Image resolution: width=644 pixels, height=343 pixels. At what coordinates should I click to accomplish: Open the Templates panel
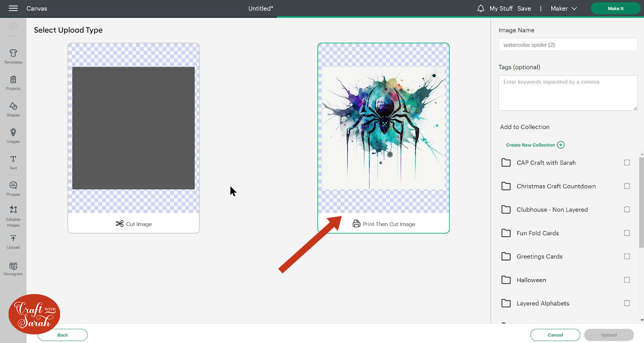pos(13,56)
